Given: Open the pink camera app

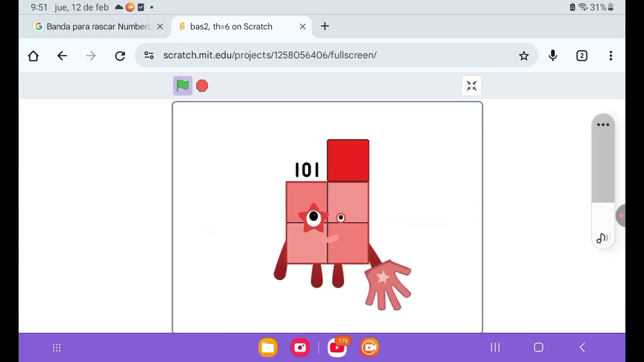Looking at the screenshot, I should [300, 347].
